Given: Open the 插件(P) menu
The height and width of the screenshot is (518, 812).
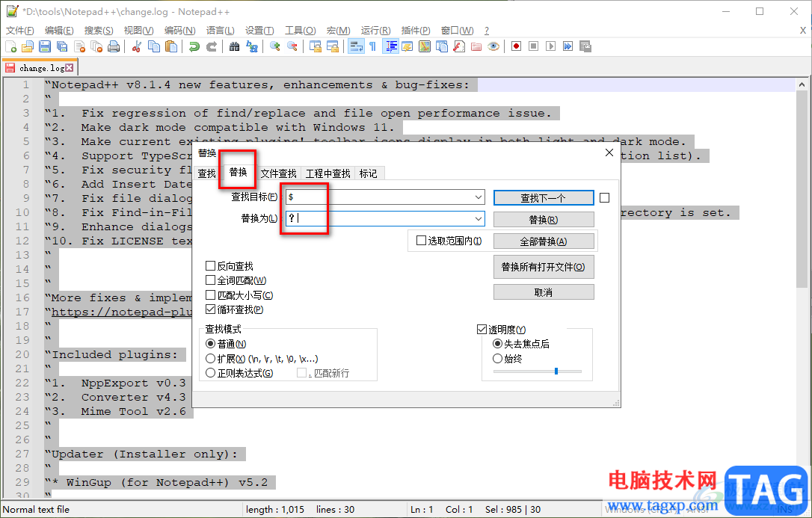Looking at the screenshot, I should pyautogui.click(x=416, y=31).
